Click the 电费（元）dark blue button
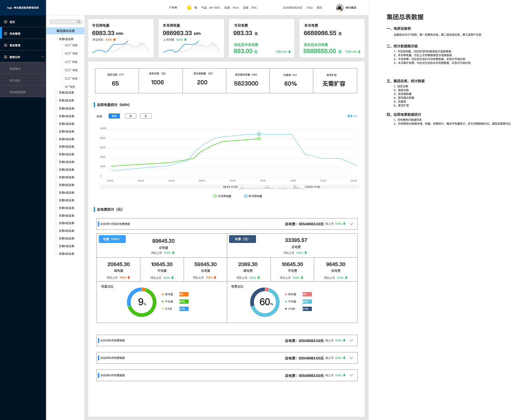Screen dimensions: 511x420 pyautogui.click(x=242, y=239)
